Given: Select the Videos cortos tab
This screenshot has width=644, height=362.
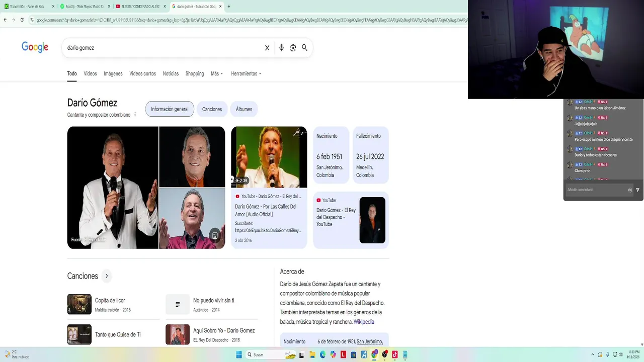Looking at the screenshot, I should pyautogui.click(x=142, y=73).
